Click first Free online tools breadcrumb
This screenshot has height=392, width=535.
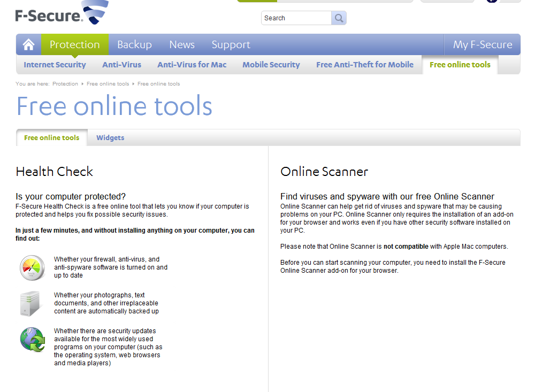tap(108, 83)
